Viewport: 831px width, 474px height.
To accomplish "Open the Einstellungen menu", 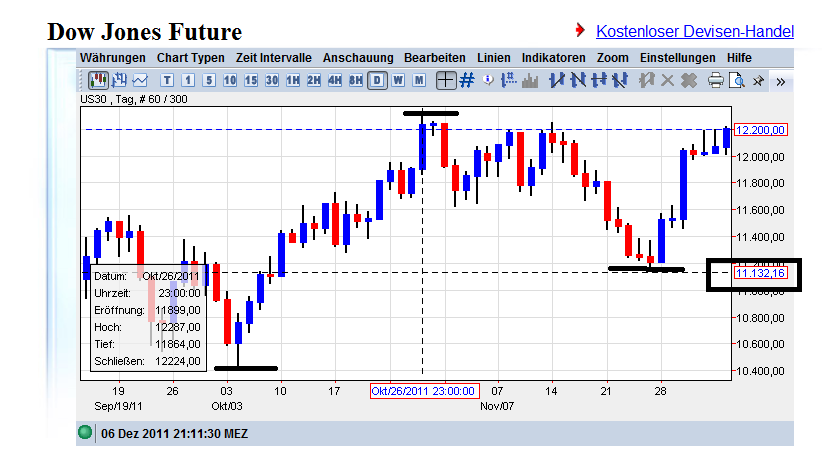I will [x=677, y=57].
